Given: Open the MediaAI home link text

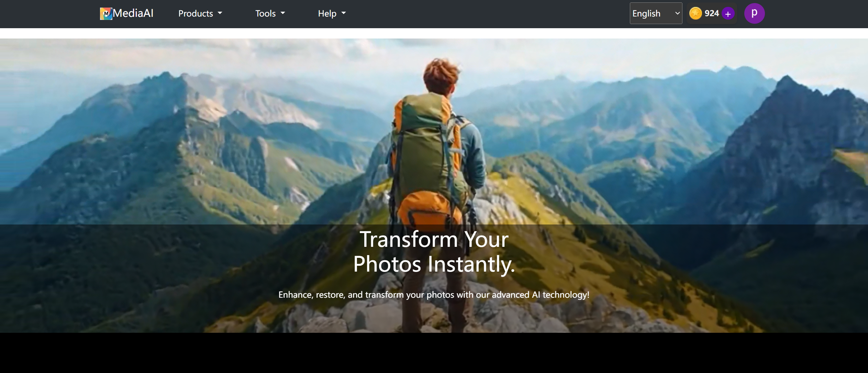Looking at the screenshot, I should pos(133,13).
